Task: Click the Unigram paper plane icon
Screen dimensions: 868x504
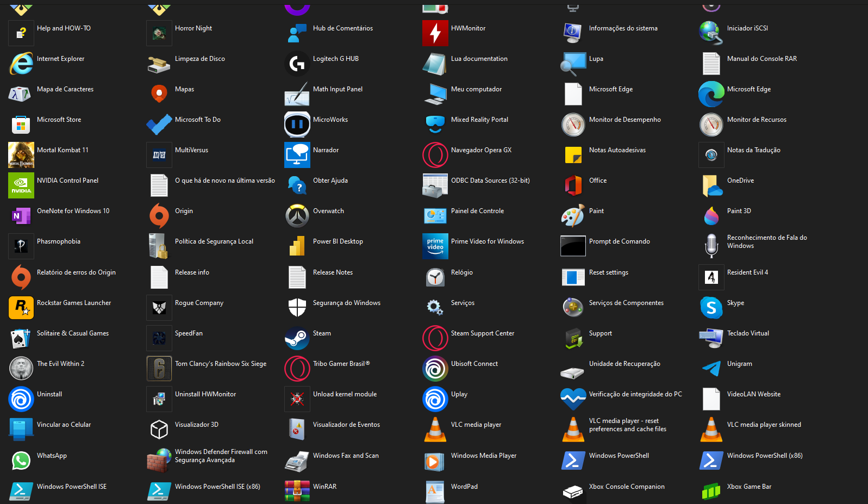Action: click(711, 369)
